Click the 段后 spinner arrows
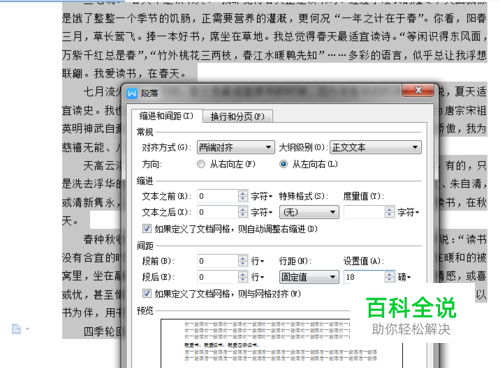The width and height of the screenshot is (500, 368). [x=243, y=277]
